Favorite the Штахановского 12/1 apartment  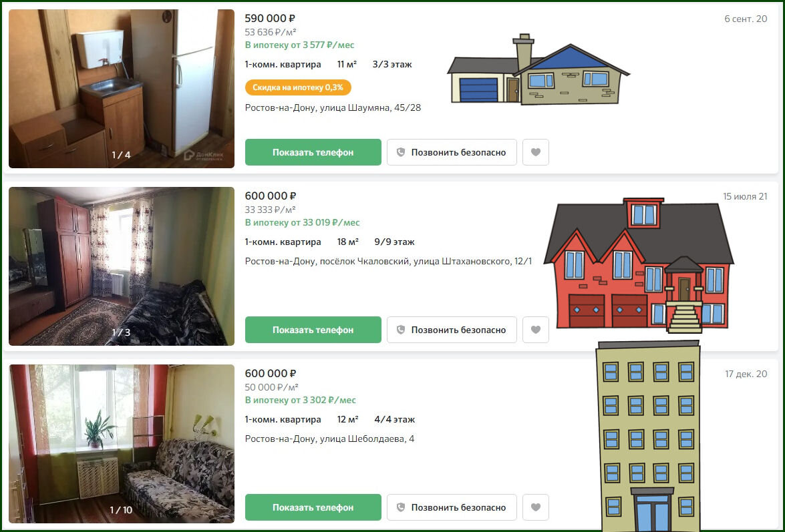point(536,330)
